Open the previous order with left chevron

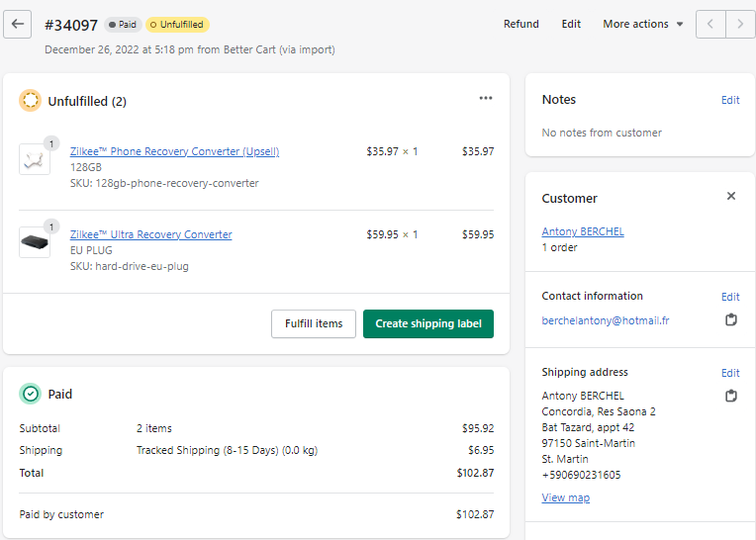[x=710, y=24]
